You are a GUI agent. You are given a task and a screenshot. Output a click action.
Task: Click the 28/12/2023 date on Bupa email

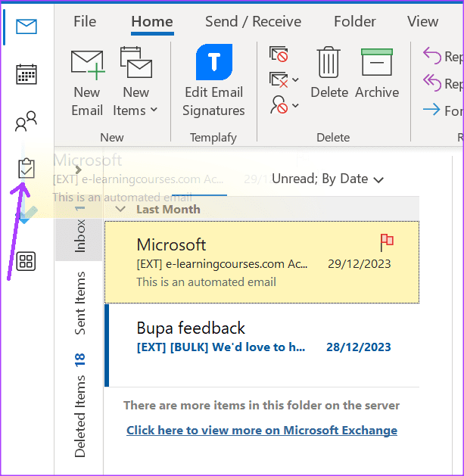[358, 347]
